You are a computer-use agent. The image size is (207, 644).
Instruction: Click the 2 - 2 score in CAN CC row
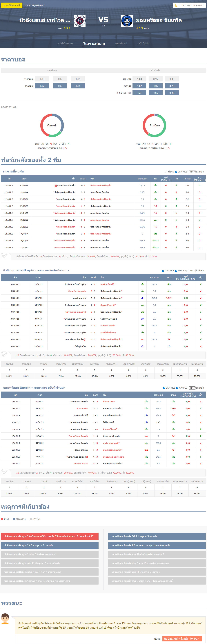point(95,423)
